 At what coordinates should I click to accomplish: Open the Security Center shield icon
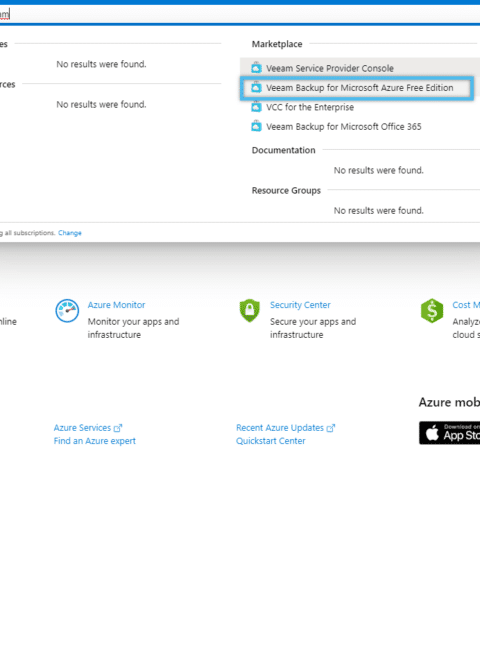(x=250, y=310)
